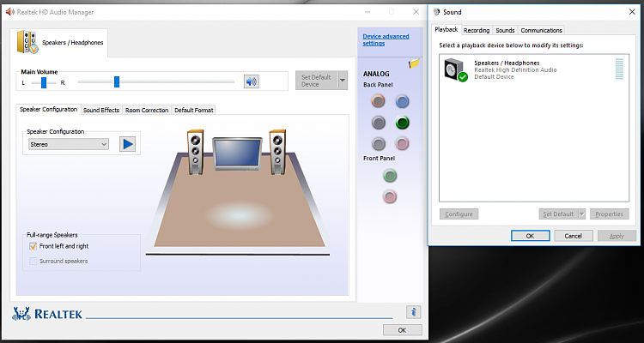This screenshot has height=343, width=644.
Task: Click Cancel in Sound dialog
Action: (573, 236)
